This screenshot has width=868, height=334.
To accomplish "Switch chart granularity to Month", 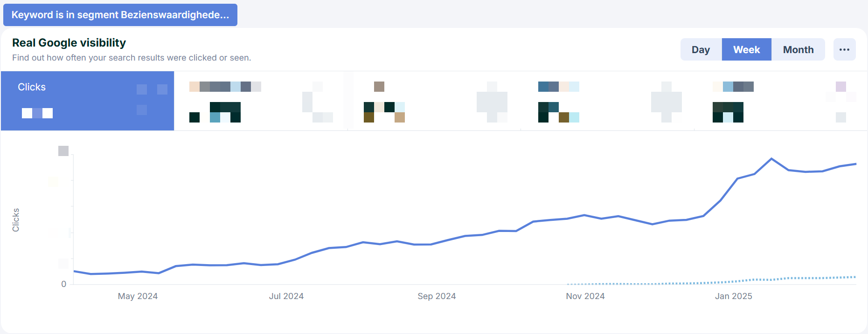I will click(x=798, y=49).
